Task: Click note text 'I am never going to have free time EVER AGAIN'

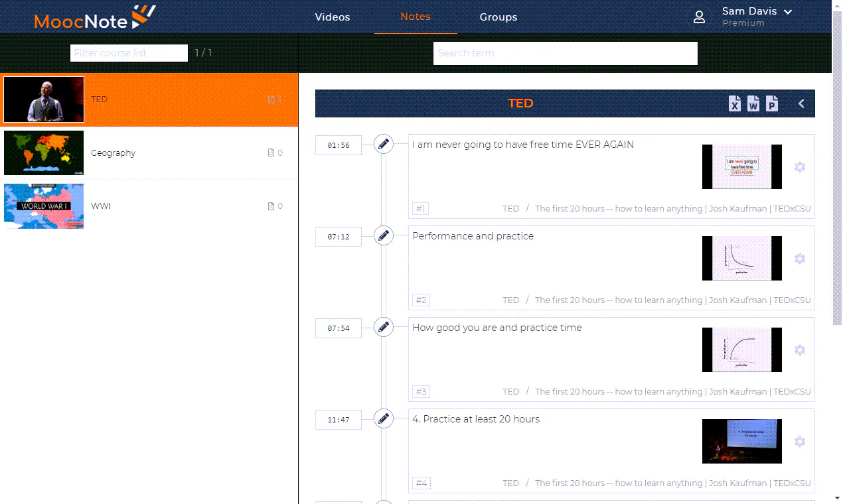Action: point(523,145)
